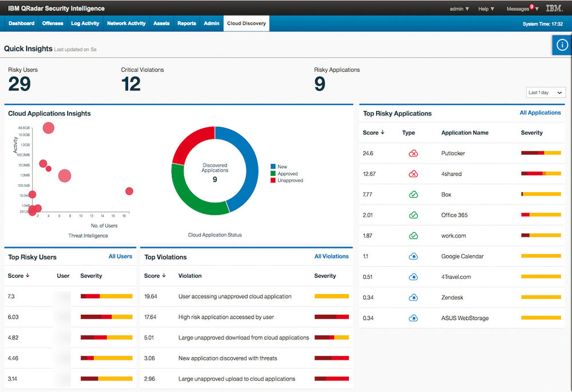Viewport: 572px width, 392px height.
Task: Open the All Users link
Action: pyautogui.click(x=120, y=257)
